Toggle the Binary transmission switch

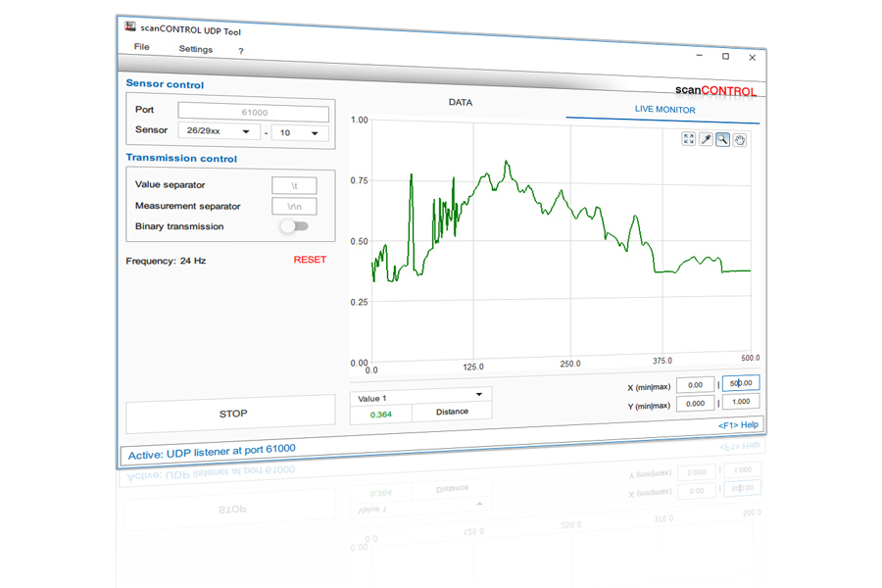click(x=294, y=226)
